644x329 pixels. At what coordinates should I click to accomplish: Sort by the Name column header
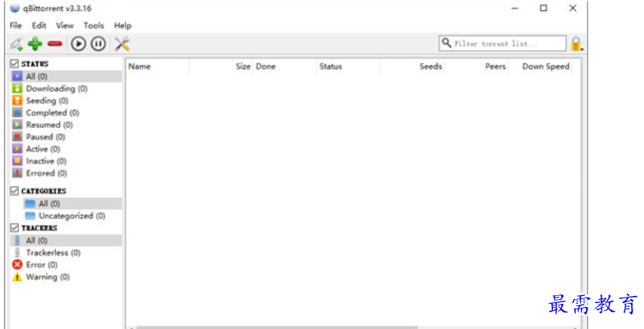(x=158, y=67)
